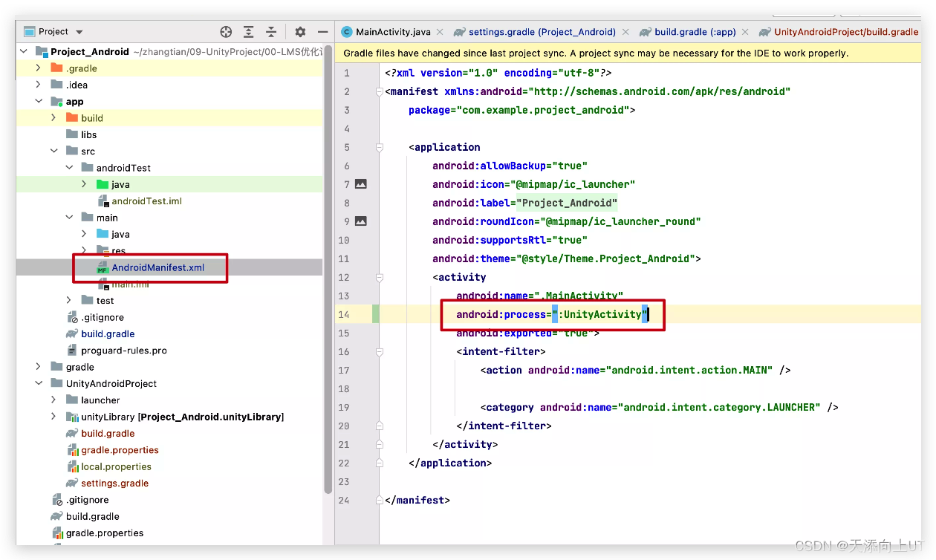Hide the Project tool window with minus icon

click(x=322, y=32)
